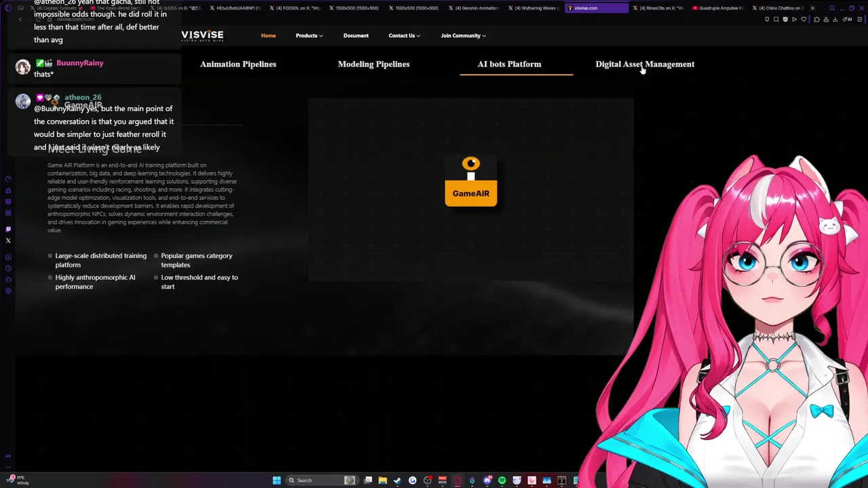Open X in the browser sidebar
This screenshot has height=488, width=868.
[x=8, y=241]
